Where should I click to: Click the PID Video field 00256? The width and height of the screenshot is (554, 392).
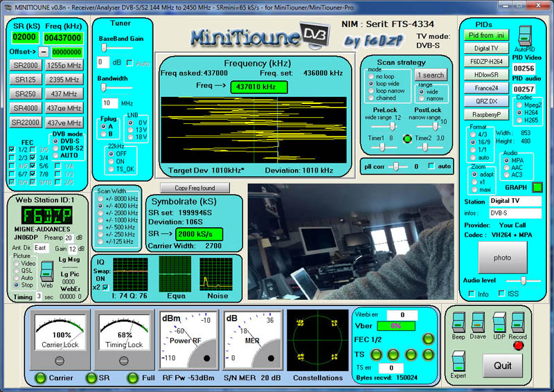(524, 69)
